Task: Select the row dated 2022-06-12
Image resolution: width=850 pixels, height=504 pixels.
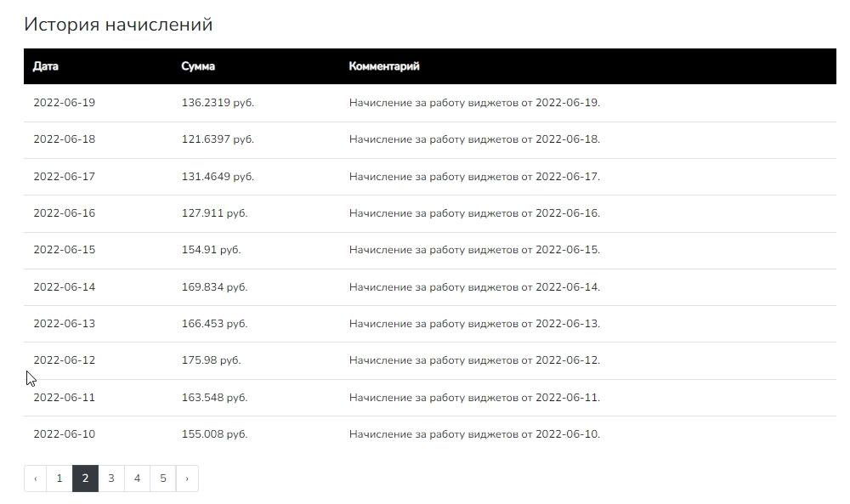Action: [430, 360]
